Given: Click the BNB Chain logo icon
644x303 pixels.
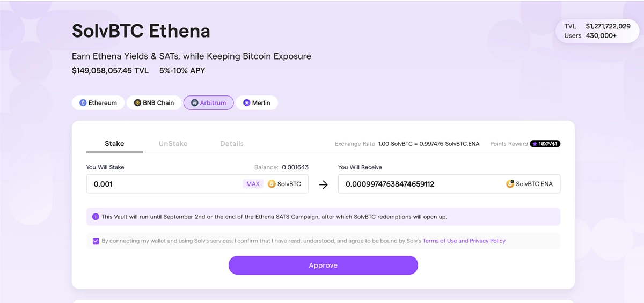Looking at the screenshot, I should [137, 102].
